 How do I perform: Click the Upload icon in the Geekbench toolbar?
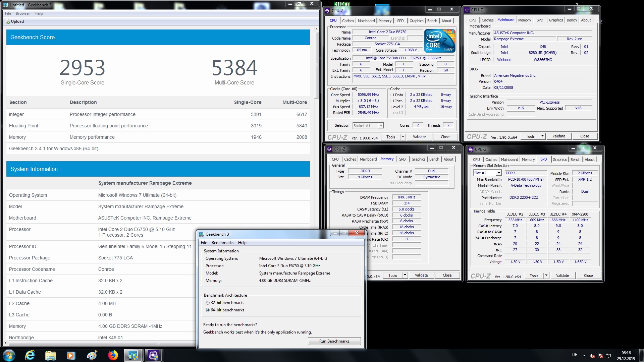coord(7,21)
